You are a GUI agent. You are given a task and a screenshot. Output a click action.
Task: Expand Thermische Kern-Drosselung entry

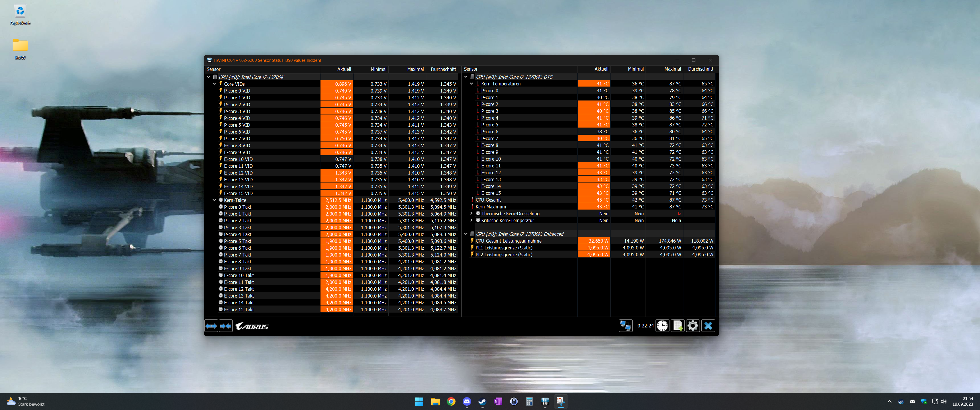point(471,214)
